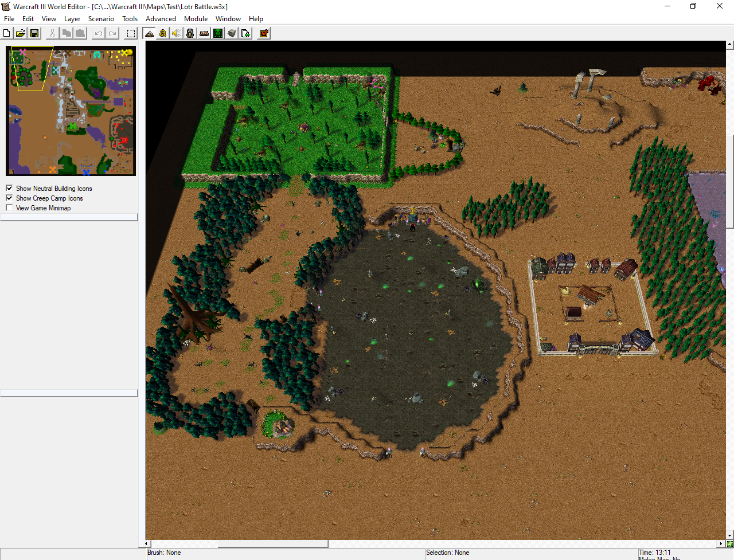This screenshot has height=560, width=734.
Task: Open the Import Manager icon
Action: (x=245, y=33)
